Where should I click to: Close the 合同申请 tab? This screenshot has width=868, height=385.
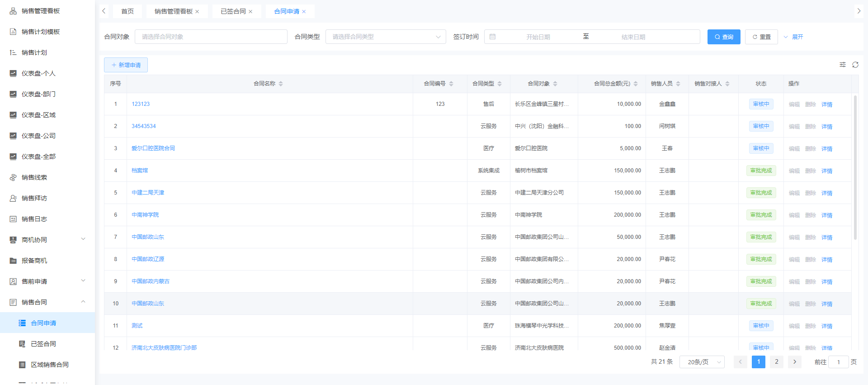(304, 12)
